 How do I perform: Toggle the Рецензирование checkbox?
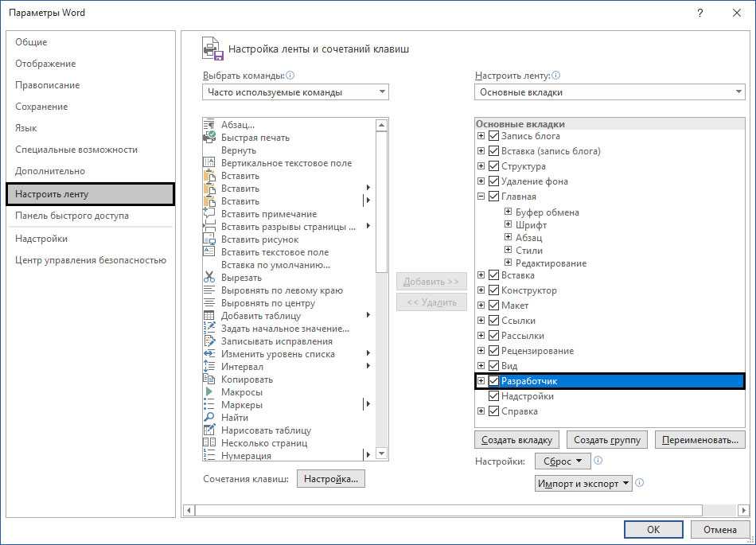tap(493, 351)
